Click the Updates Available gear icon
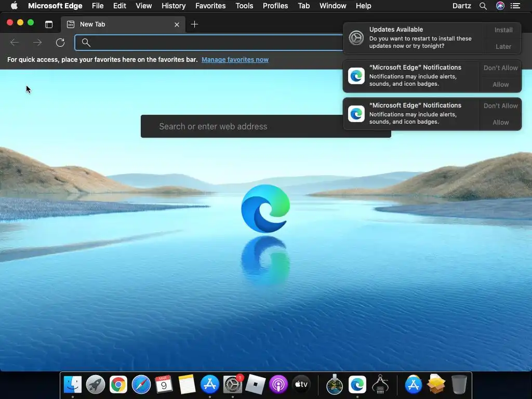 pos(356,37)
